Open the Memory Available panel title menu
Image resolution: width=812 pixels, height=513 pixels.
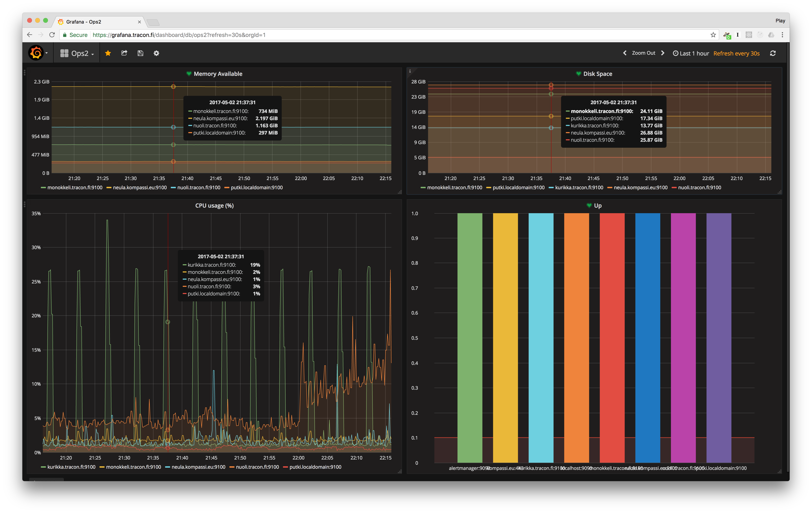[x=218, y=74]
